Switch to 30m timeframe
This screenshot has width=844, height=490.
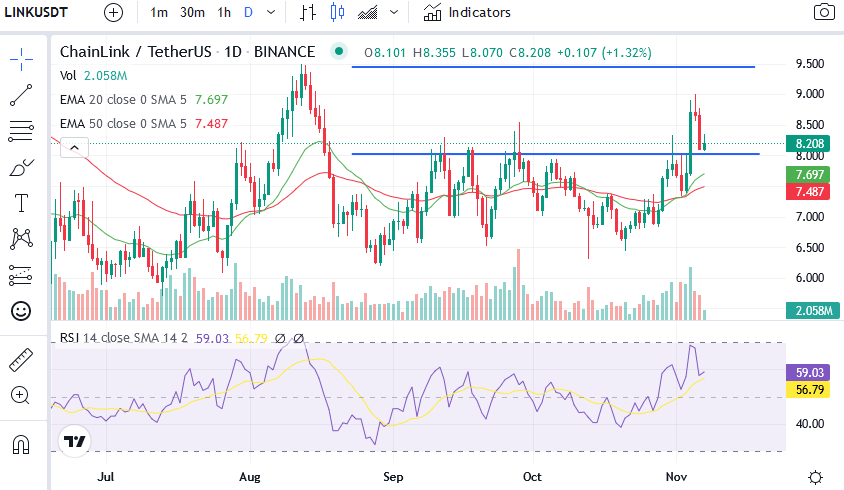(192, 12)
